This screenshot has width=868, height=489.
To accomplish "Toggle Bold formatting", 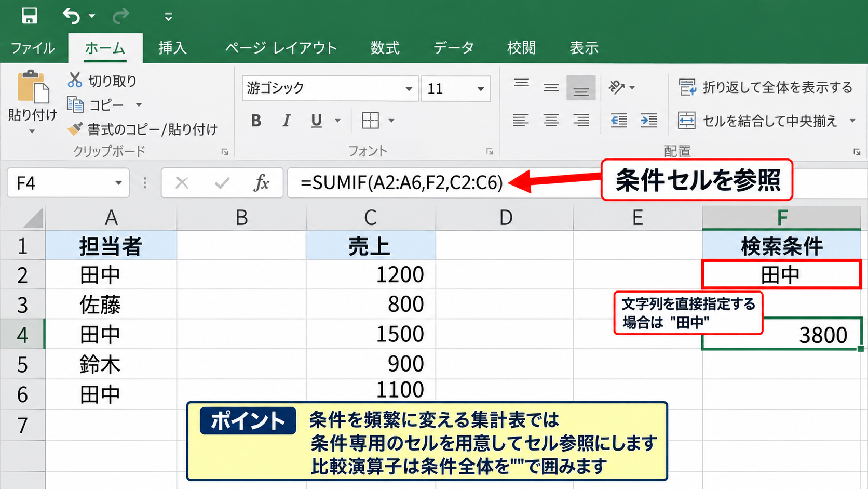I will click(x=256, y=121).
